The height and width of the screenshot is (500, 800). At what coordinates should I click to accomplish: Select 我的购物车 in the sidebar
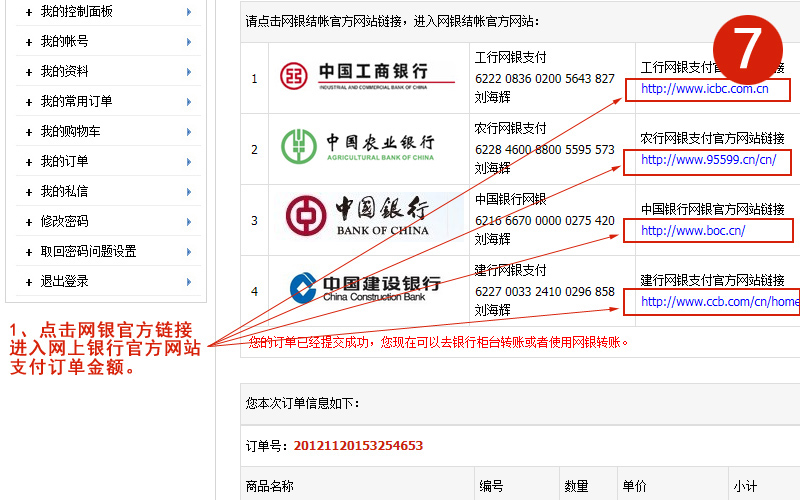70,132
